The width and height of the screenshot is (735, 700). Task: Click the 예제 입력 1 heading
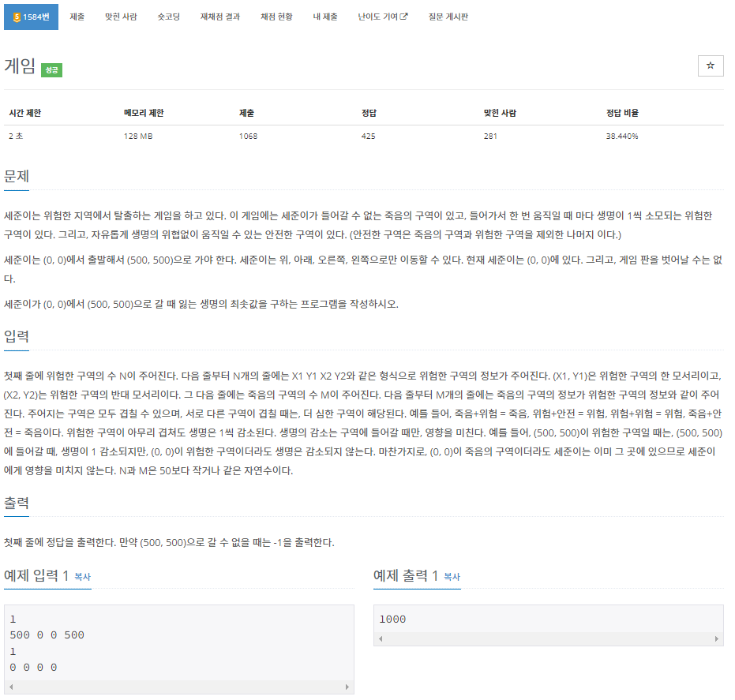(x=36, y=575)
